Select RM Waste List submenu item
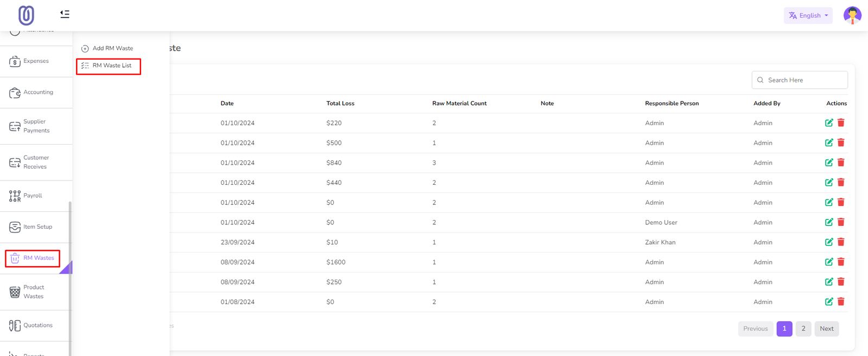The width and height of the screenshot is (868, 356). [112, 66]
